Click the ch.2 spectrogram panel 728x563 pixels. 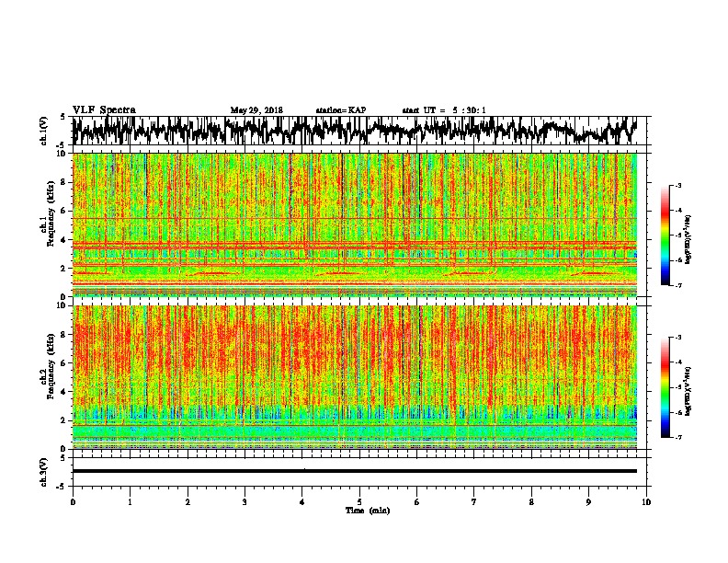355,377
